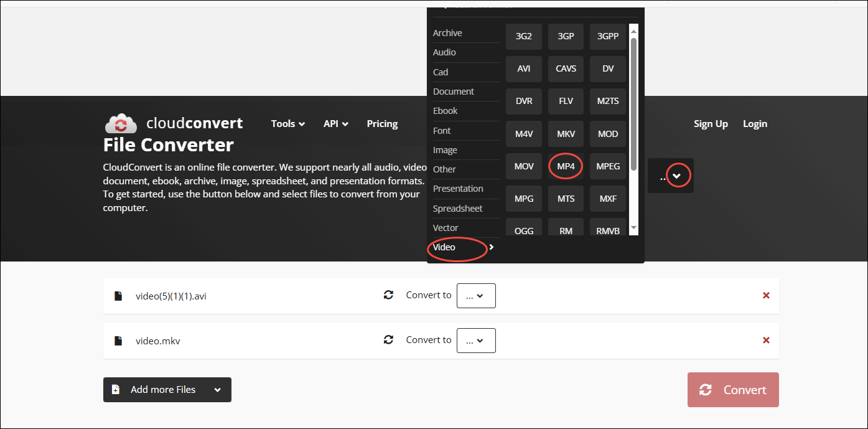Select the Ebook category
The height and width of the screenshot is (429, 868).
466,111
